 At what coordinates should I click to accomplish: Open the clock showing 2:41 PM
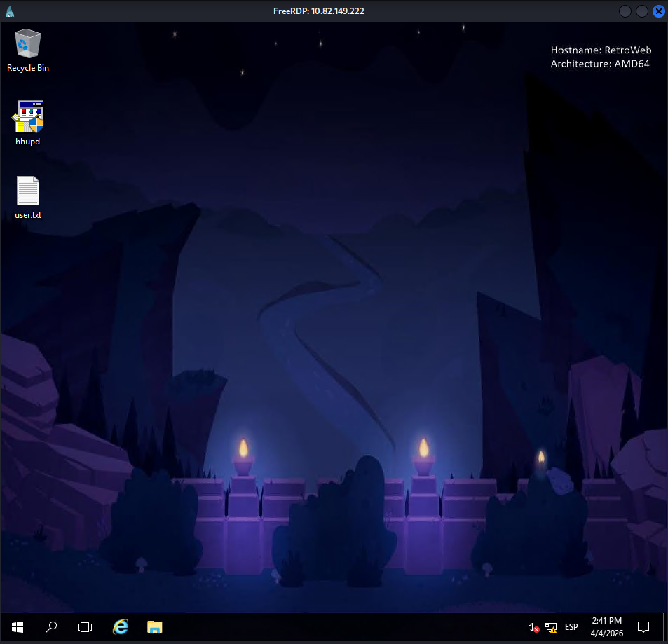606,626
